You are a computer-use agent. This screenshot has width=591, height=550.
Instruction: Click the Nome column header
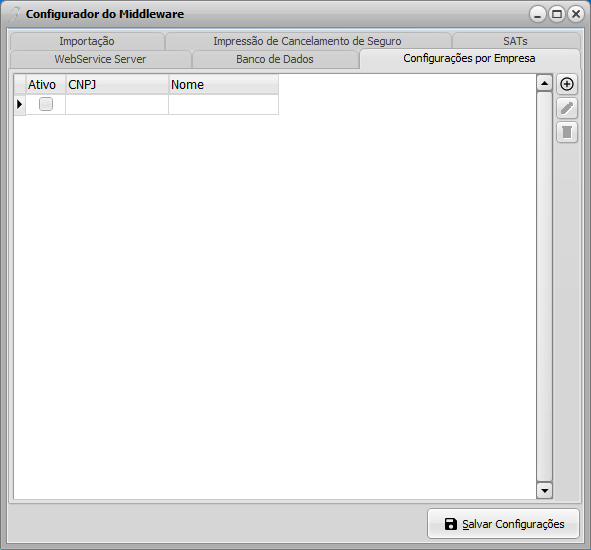pos(224,84)
